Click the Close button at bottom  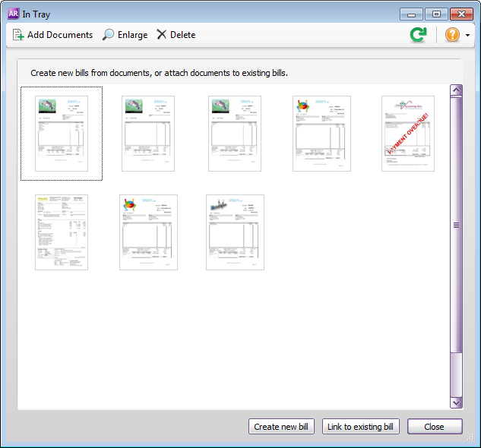tap(434, 427)
